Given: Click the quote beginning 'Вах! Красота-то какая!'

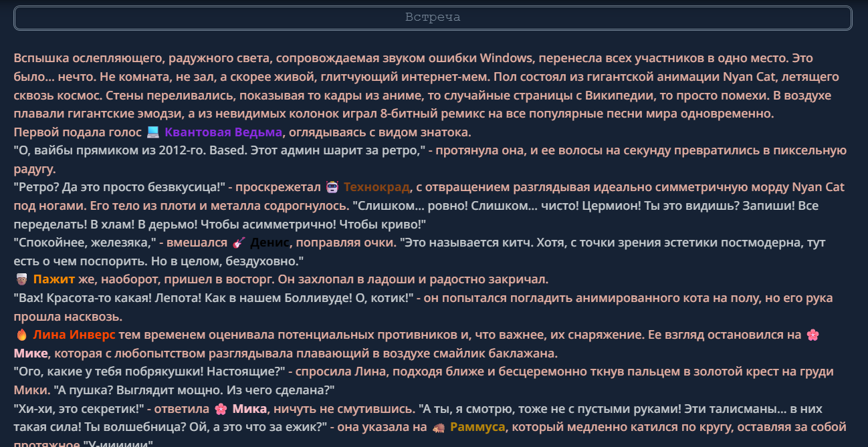Looking at the screenshot, I should tap(213, 298).
